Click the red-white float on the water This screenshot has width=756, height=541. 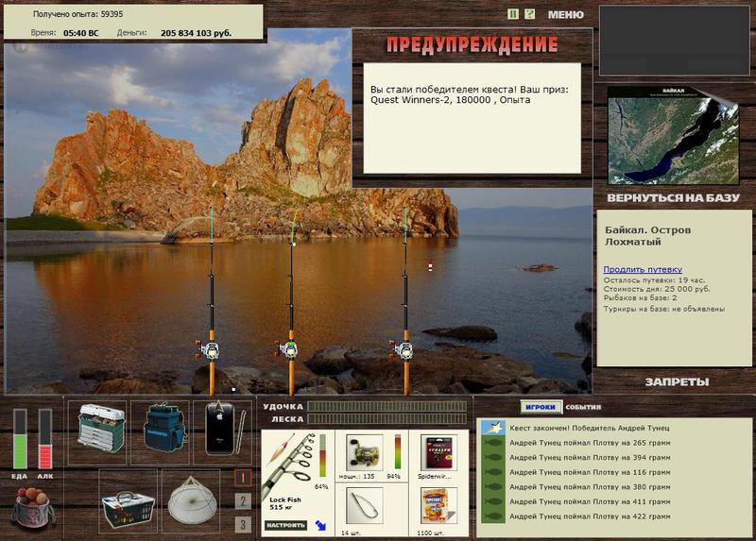click(430, 265)
